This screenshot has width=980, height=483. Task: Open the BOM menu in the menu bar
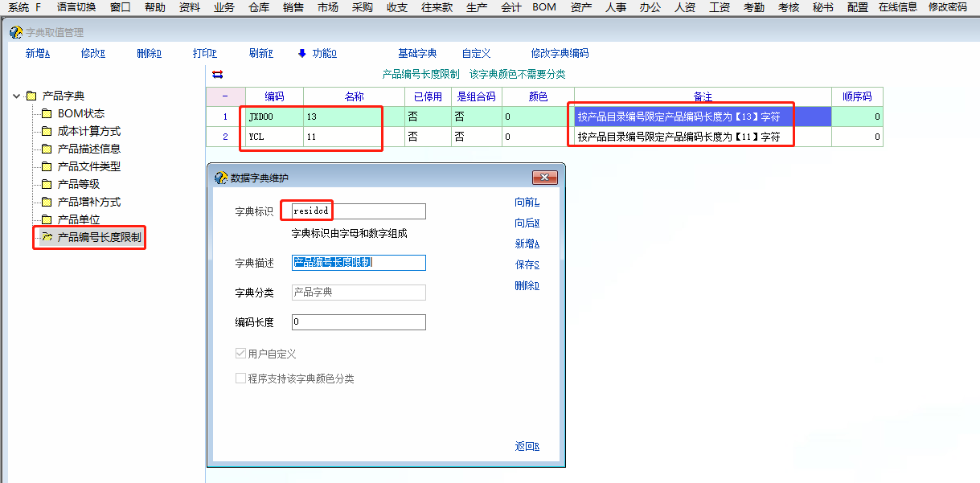[x=543, y=7]
